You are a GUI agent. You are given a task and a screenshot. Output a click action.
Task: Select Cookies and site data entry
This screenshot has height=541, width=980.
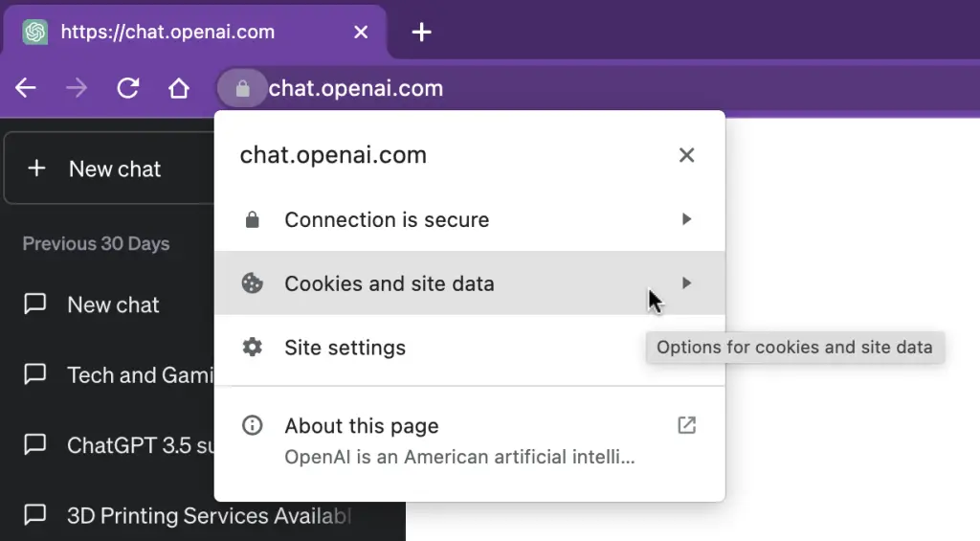469,283
